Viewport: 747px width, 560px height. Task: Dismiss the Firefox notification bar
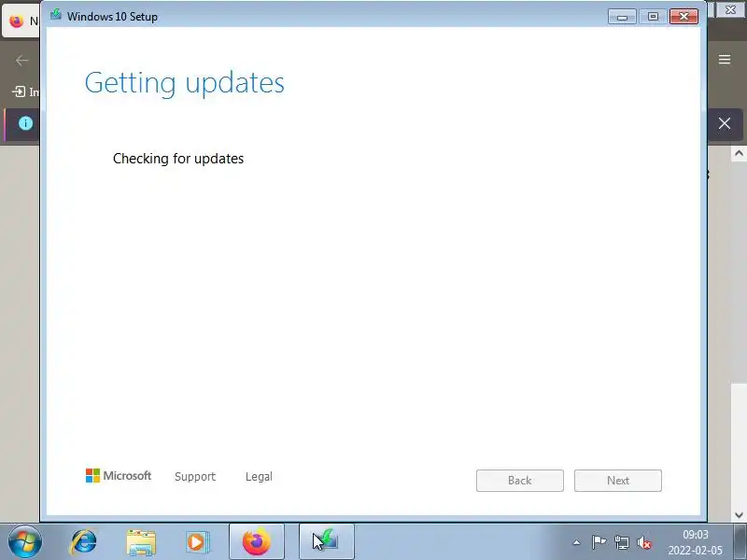pyautogui.click(x=725, y=123)
